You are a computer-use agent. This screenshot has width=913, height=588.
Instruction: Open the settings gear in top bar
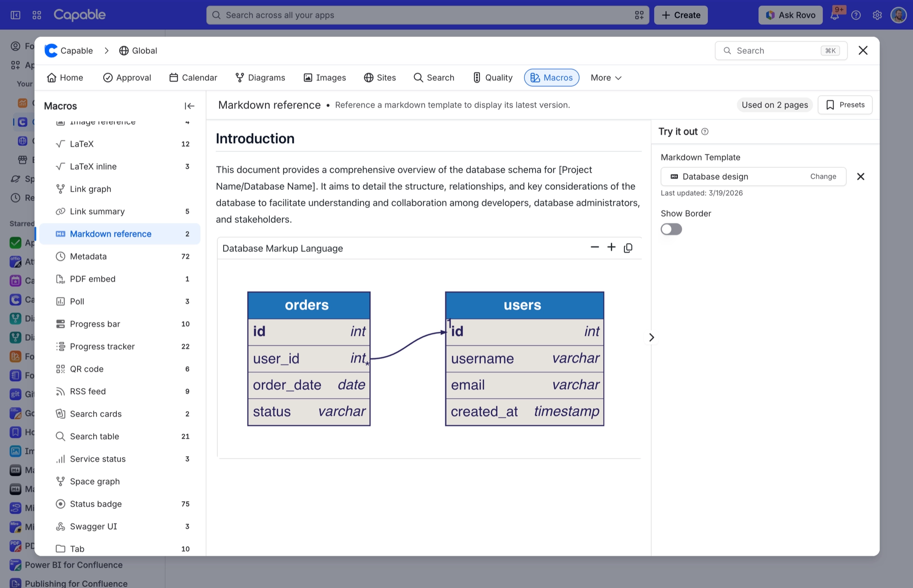pos(877,15)
